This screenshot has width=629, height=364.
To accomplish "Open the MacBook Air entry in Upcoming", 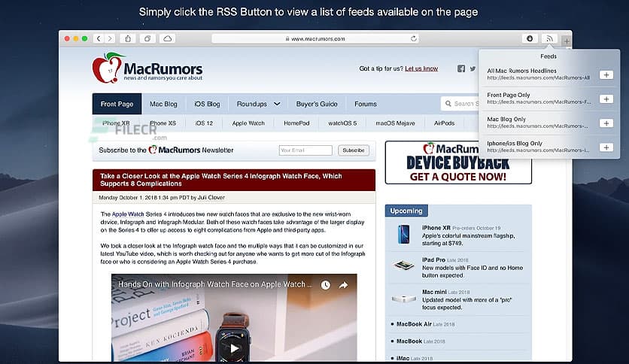I will 414,324.
